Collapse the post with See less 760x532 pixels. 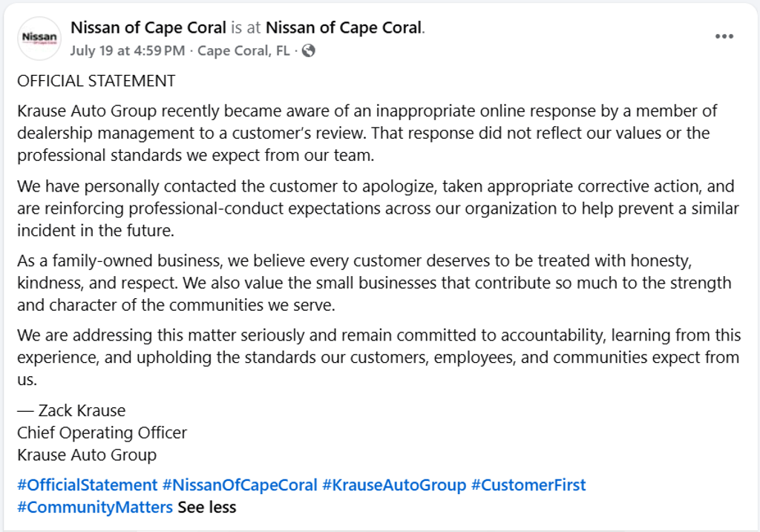[207, 508]
